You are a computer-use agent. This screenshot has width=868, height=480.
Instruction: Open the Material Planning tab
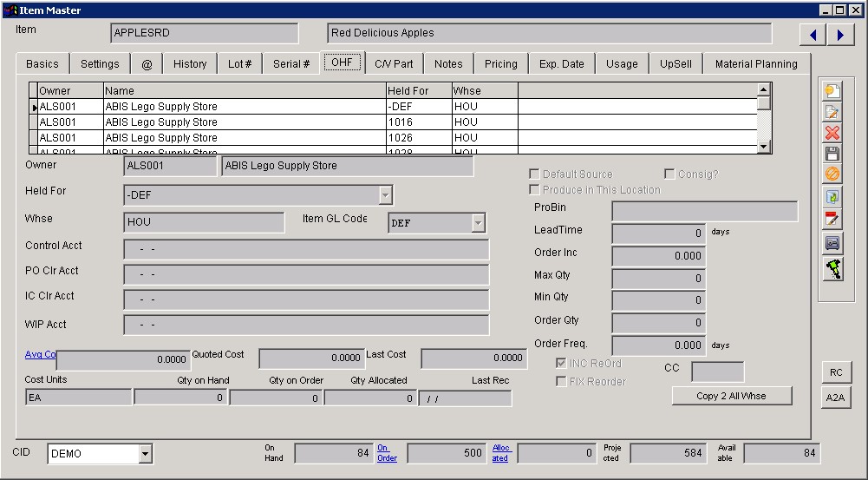click(x=755, y=63)
